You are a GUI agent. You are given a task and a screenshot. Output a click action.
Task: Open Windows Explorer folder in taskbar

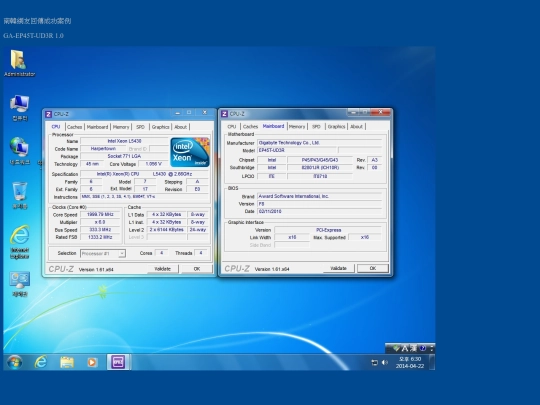point(67,362)
